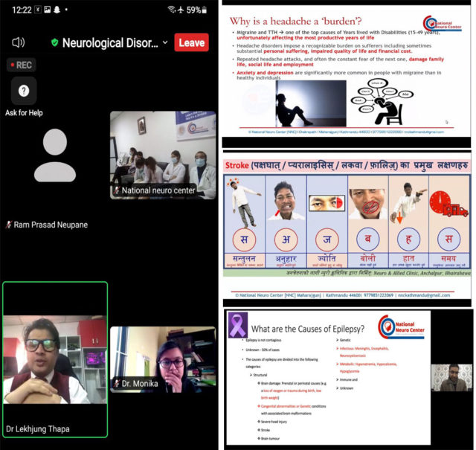This screenshot has height=450, width=476.
Task: Open the National neuro center video tile
Action: [x=163, y=155]
